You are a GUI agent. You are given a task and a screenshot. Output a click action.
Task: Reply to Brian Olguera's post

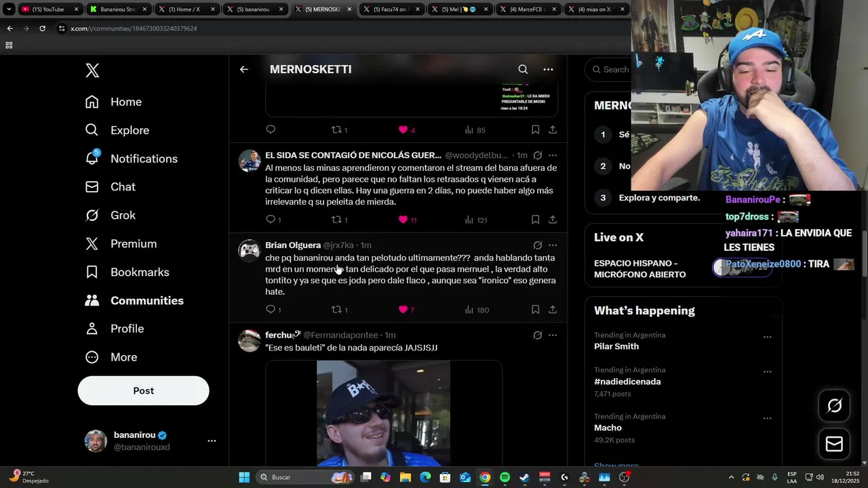pos(273,310)
